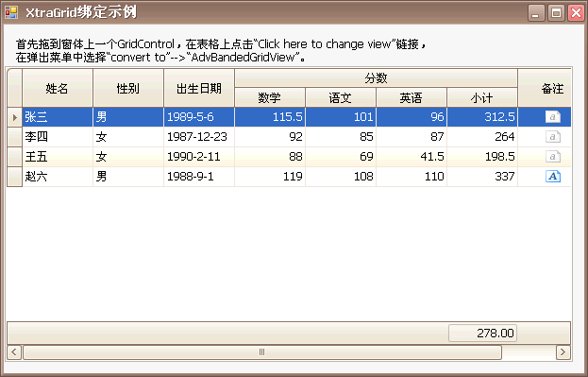Click the math score cell 88
This screenshot has height=377, width=588.
click(x=270, y=157)
